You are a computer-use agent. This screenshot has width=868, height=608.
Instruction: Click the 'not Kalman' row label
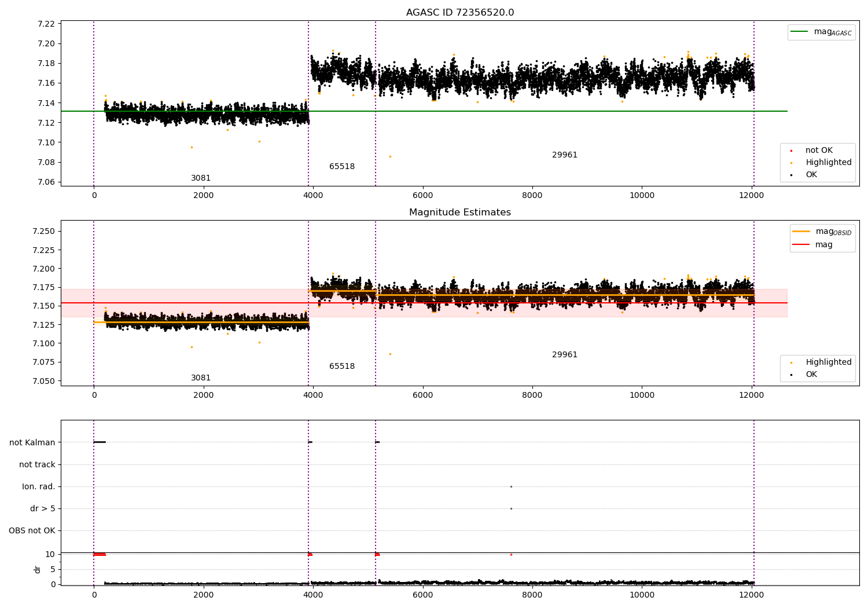(x=32, y=442)
